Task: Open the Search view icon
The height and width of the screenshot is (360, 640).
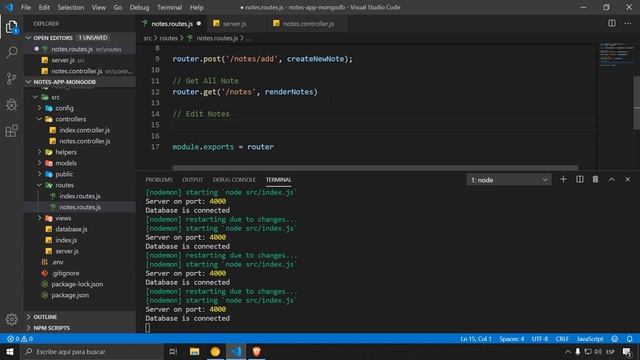Action: tap(11, 52)
